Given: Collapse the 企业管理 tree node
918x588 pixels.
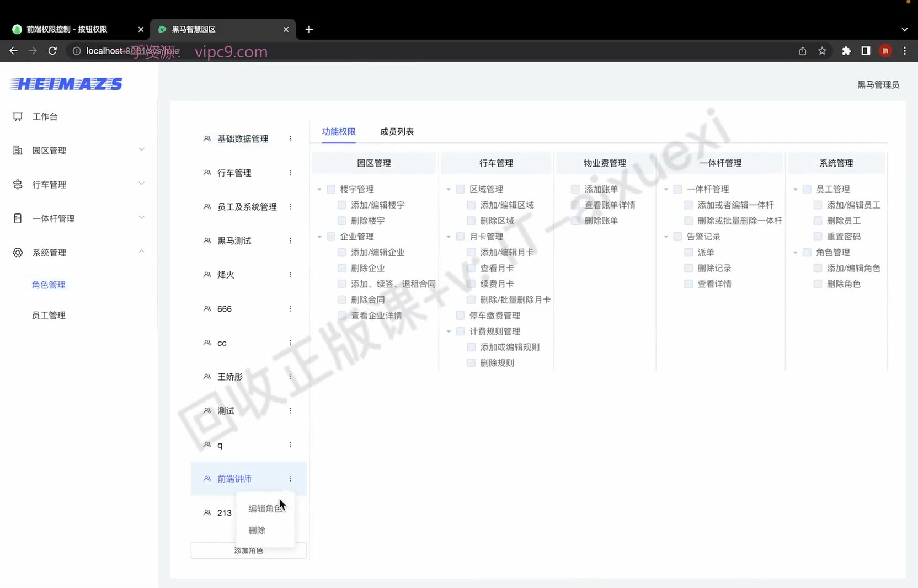Looking at the screenshot, I should point(319,237).
